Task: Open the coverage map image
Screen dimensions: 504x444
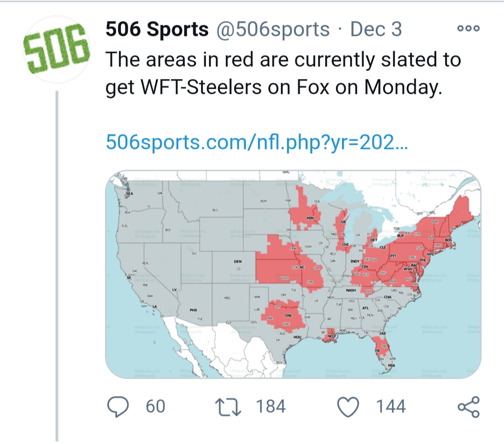Action: [x=293, y=274]
